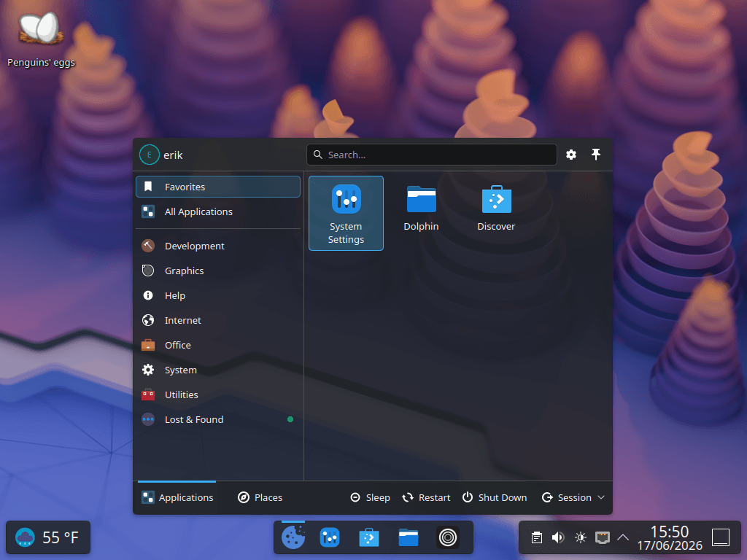Screen dimensions: 747x560
Task: Open the volume tray icon
Action: pyautogui.click(x=558, y=537)
